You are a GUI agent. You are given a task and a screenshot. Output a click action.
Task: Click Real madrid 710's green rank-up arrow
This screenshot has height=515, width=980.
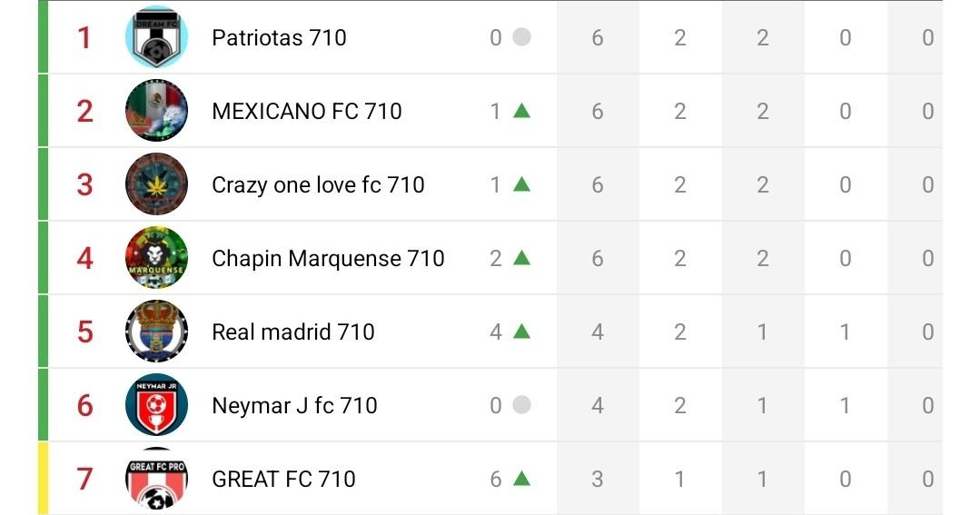coord(521,332)
